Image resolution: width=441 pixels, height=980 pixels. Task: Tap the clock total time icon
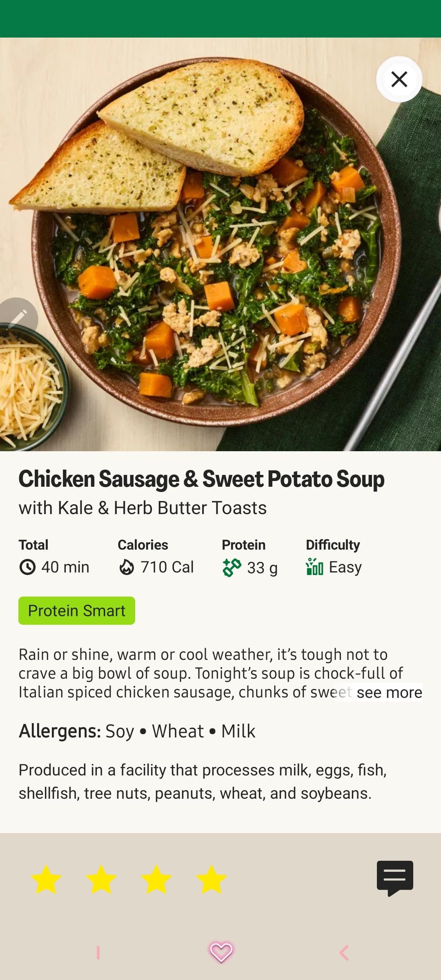[27, 567]
